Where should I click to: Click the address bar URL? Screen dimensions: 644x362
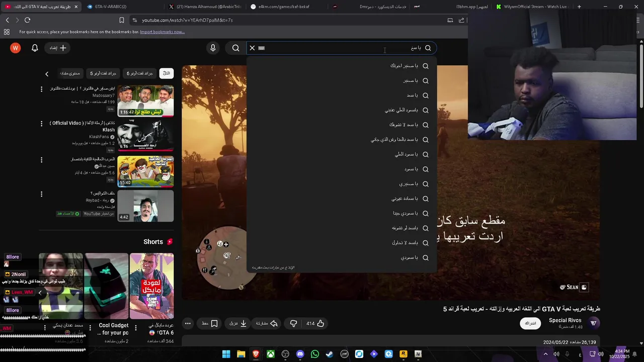click(x=187, y=20)
